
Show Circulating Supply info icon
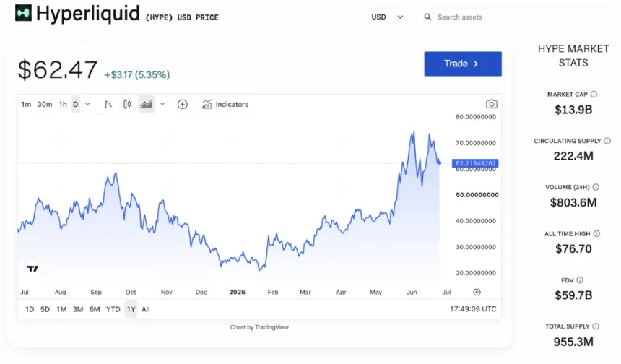[x=607, y=141]
